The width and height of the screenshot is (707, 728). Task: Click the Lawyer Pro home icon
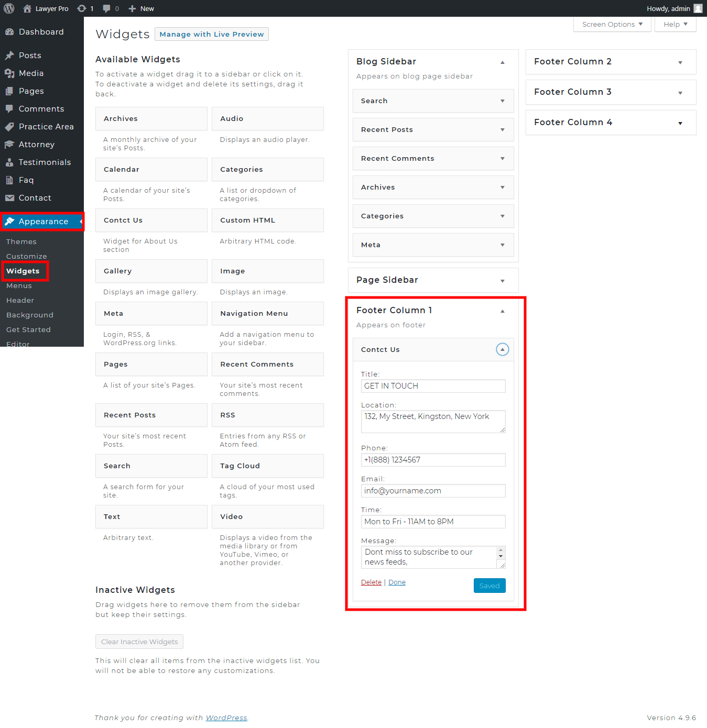[27, 8]
